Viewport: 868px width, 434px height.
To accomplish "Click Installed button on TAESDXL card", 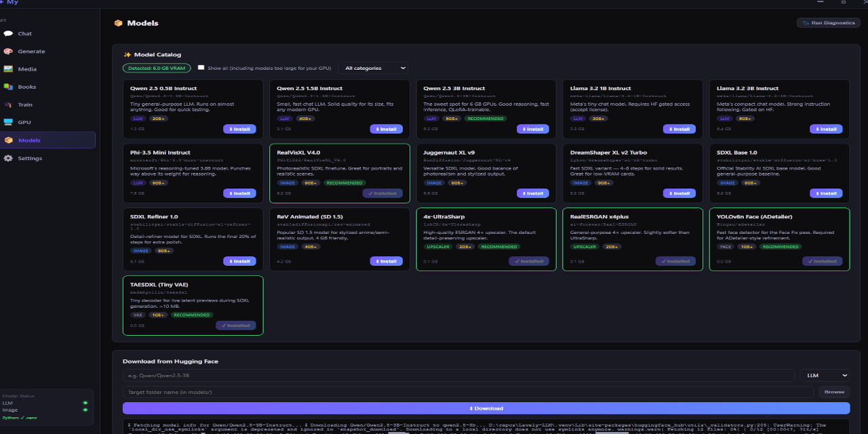I will pyautogui.click(x=236, y=325).
